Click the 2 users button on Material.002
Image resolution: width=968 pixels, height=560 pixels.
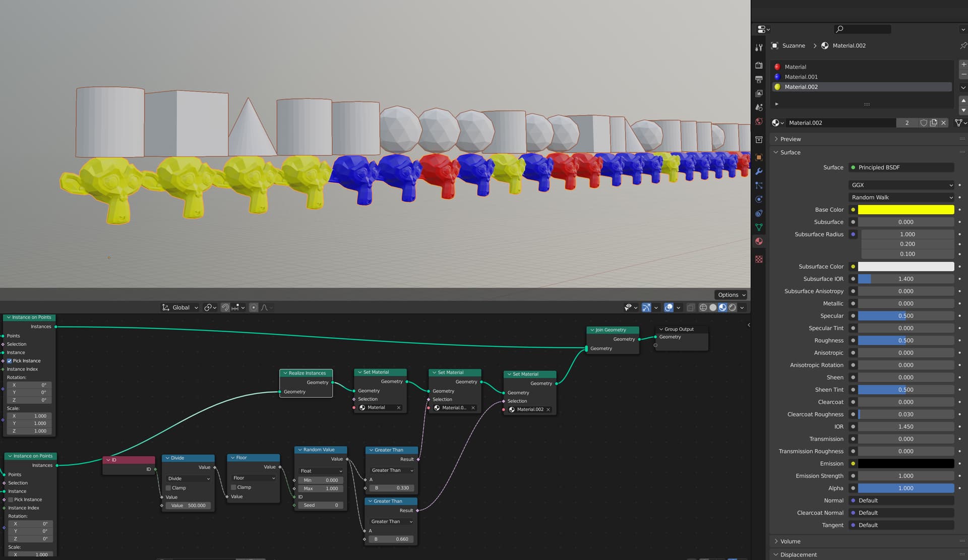click(907, 122)
